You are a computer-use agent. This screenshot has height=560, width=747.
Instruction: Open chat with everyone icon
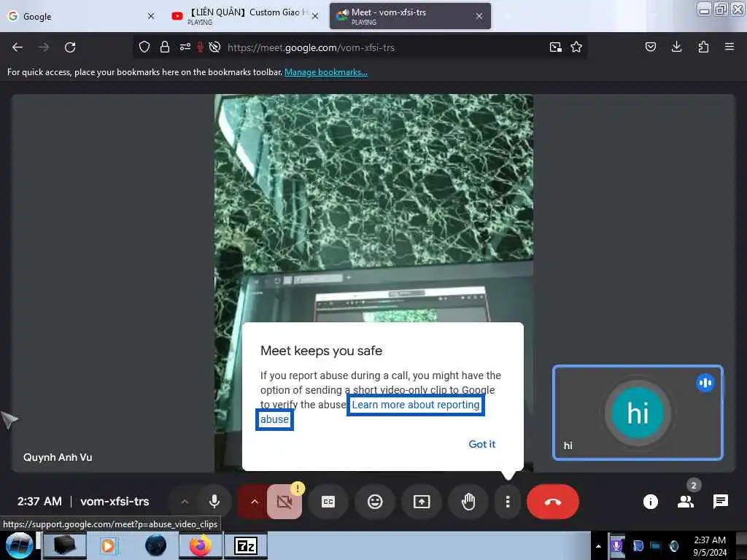[x=720, y=502]
